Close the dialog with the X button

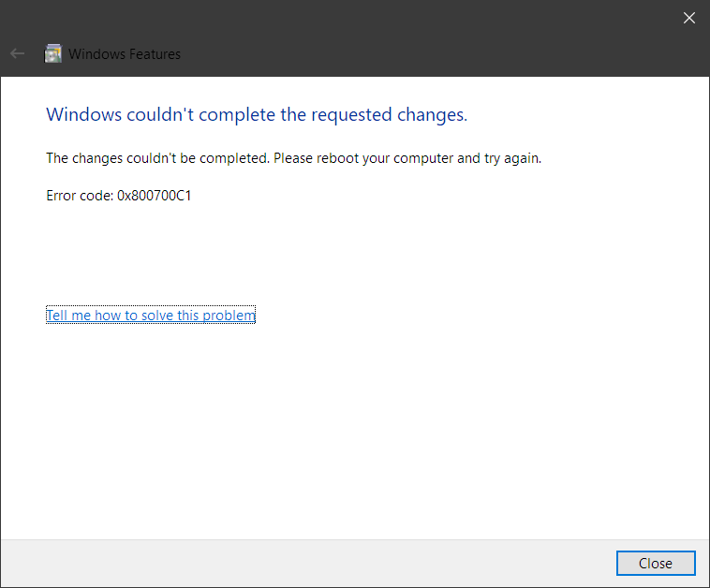689,18
